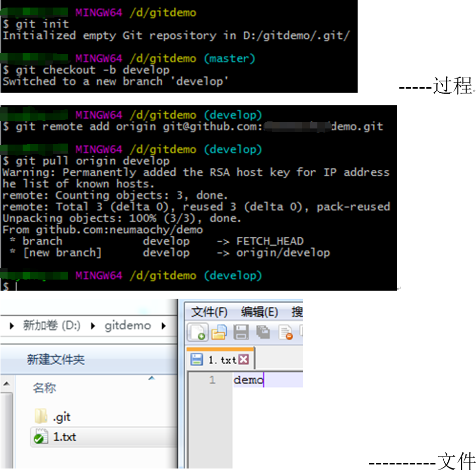
Task: Click the Save floppy disk icon
Action: (241, 331)
